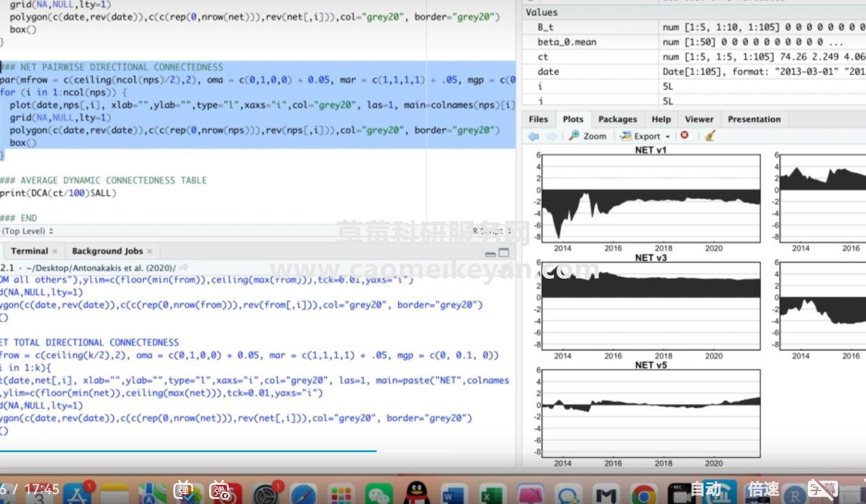Remove the current plot with the red X
The image size is (866, 504).
tap(685, 136)
